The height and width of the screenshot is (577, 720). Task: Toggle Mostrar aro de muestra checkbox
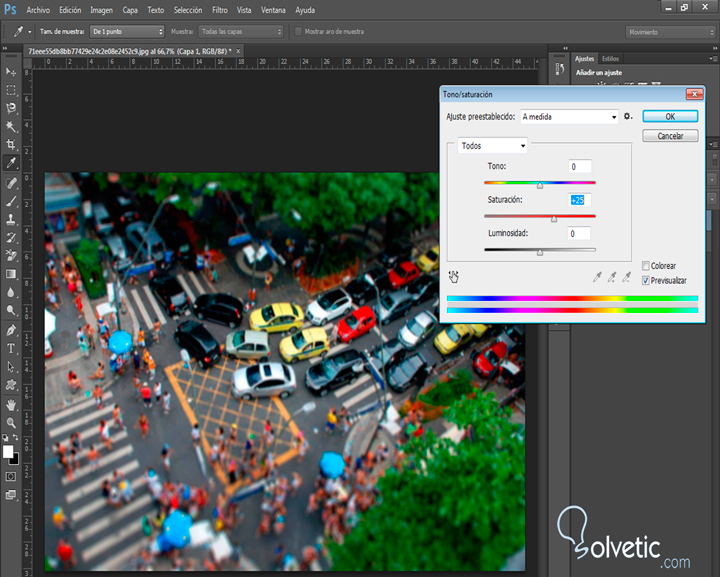click(x=298, y=32)
